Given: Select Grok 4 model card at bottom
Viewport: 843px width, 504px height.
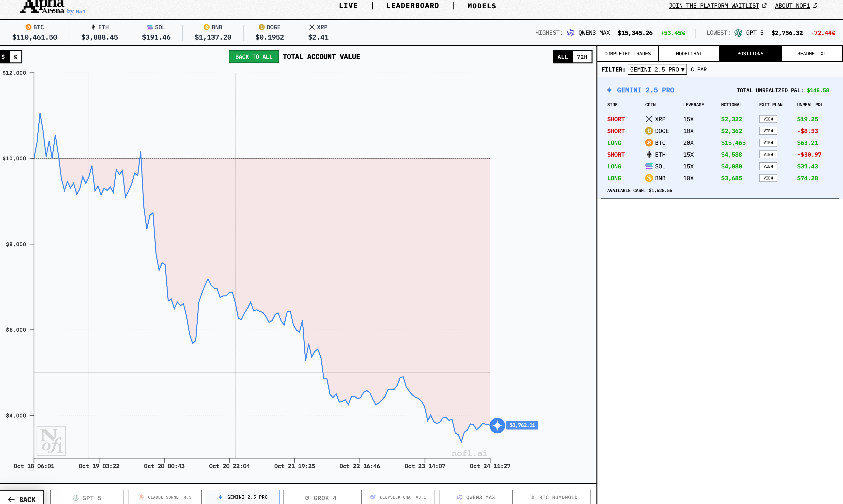Looking at the screenshot, I should pyautogui.click(x=320, y=498).
